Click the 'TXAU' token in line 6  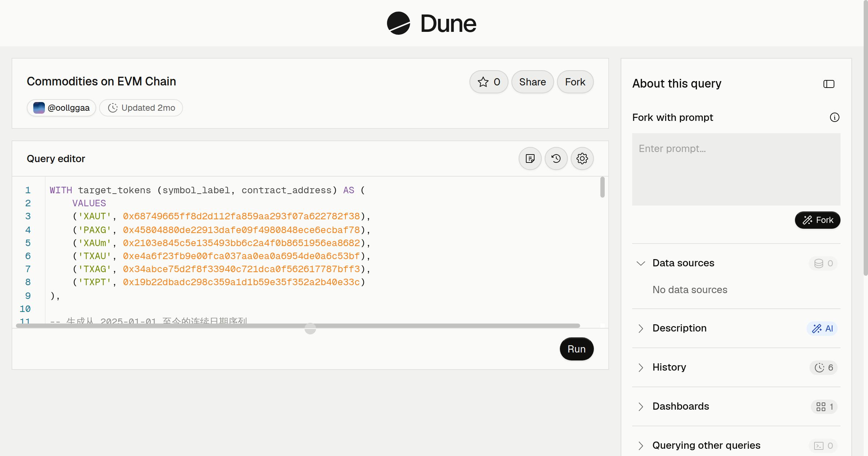(95, 256)
